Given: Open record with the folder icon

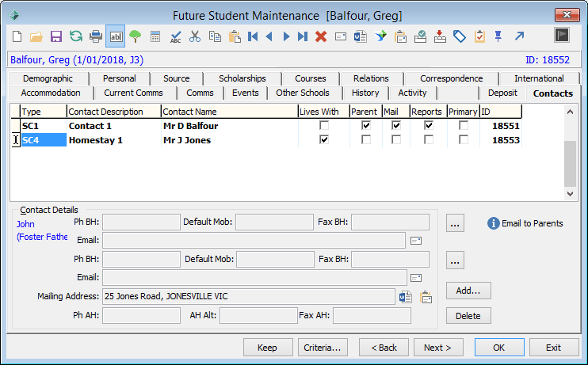Looking at the screenshot, I should coord(36,36).
